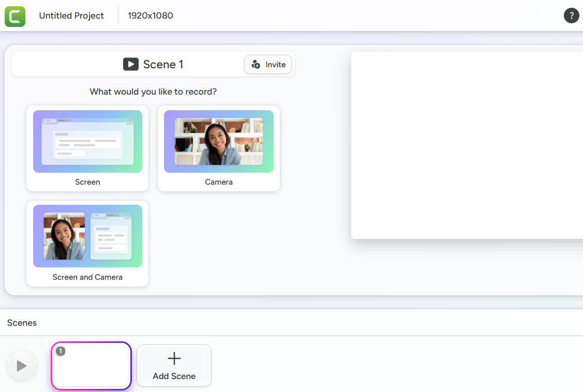The width and height of the screenshot is (583, 392).
Task: Rename the Untitled Project title
Action: pos(71,16)
